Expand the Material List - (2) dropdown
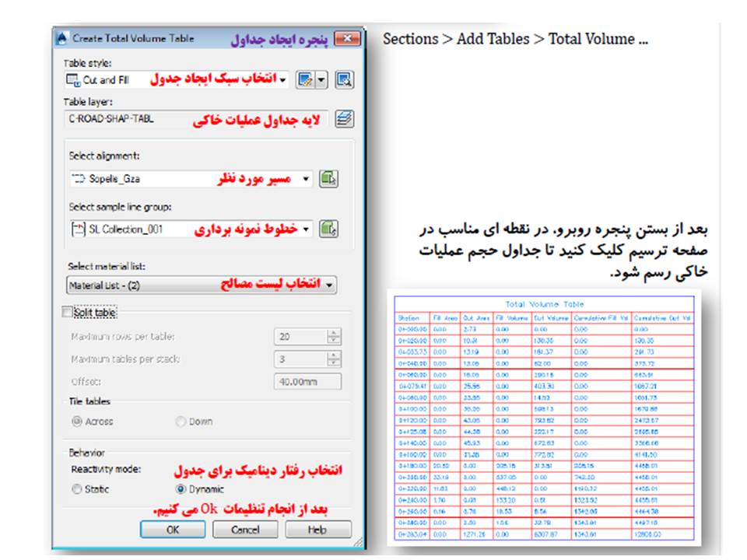The width and height of the screenshot is (747, 560). pos(330,285)
